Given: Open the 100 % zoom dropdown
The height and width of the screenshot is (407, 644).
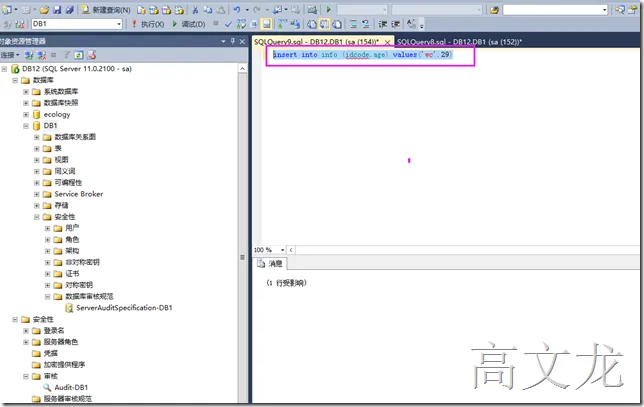Looking at the screenshot, I should (x=282, y=250).
